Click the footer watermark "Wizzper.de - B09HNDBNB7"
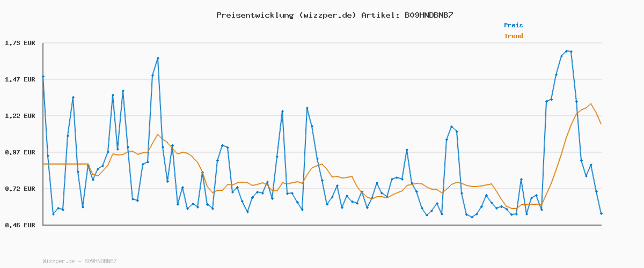 point(79,261)
